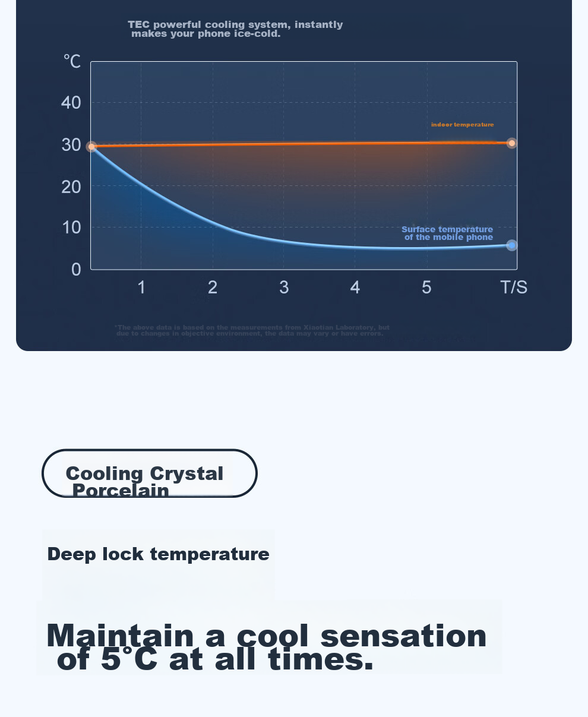
Task: Click the T/S axis unit label
Action: tap(514, 288)
